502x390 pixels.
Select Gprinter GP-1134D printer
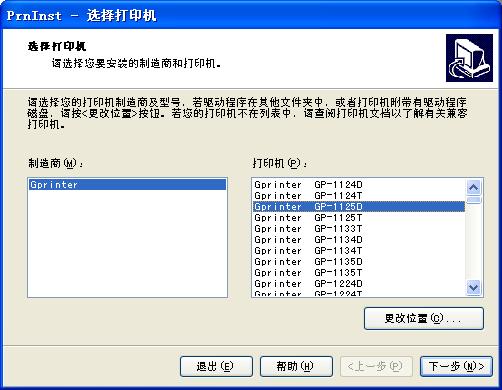(x=359, y=239)
